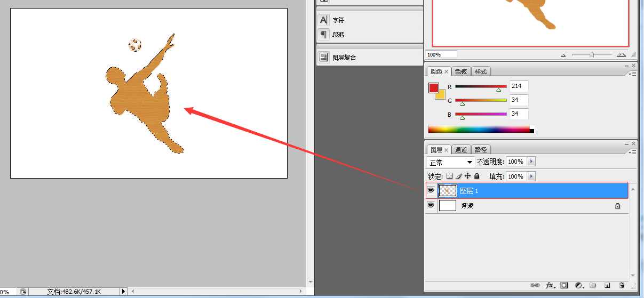This screenshot has width=644, height=298.
Task: Add a layer style with fx icon
Action: pos(550,286)
